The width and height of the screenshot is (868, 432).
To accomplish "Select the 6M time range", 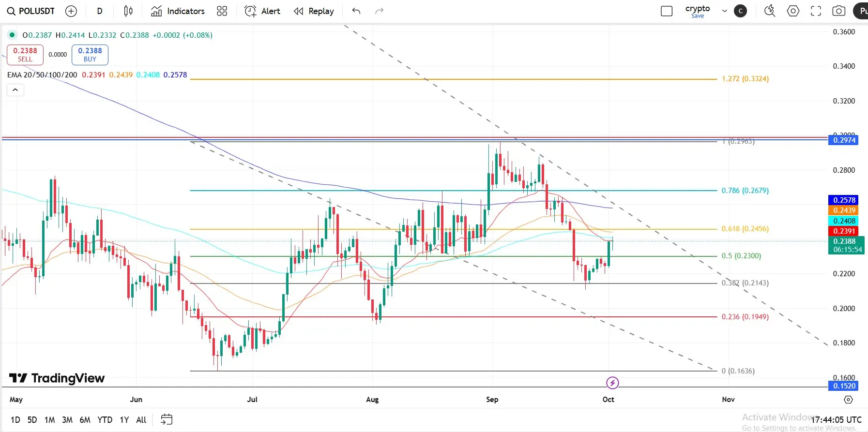I will coord(85,420).
